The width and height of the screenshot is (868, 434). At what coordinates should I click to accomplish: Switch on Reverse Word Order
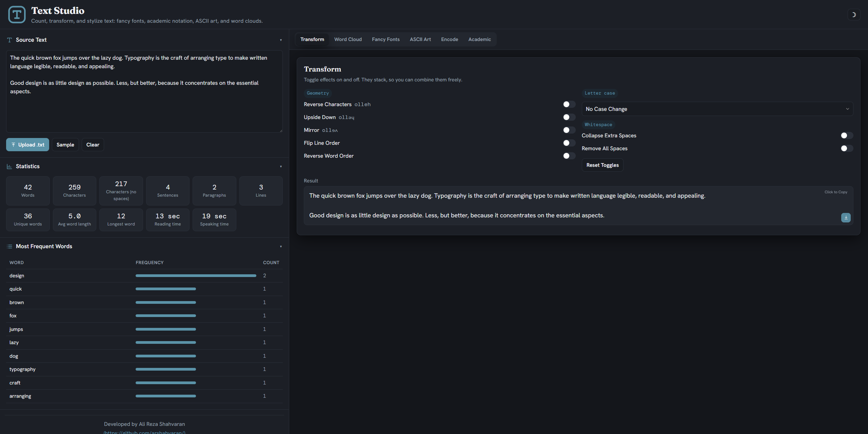569,156
